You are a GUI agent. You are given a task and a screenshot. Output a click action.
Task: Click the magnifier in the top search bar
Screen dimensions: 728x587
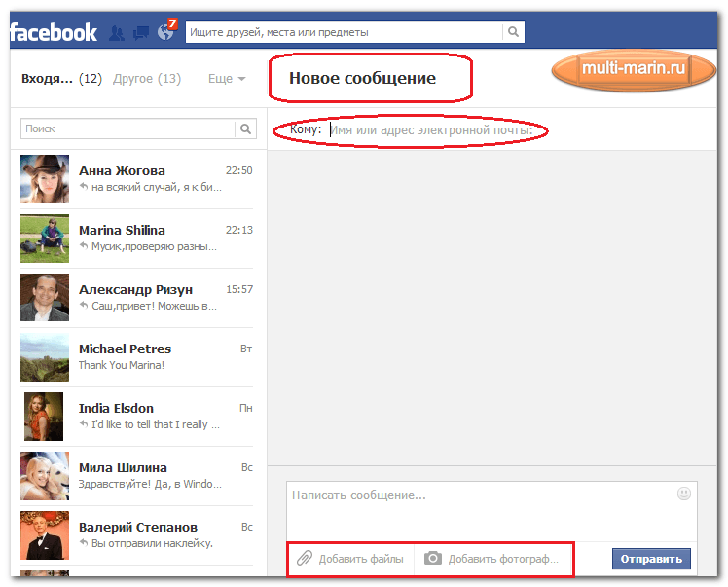(513, 31)
